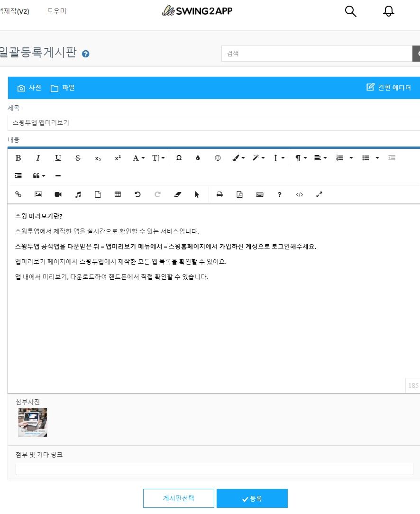
Task: Click the 등록 submit button
Action: [x=252, y=498]
